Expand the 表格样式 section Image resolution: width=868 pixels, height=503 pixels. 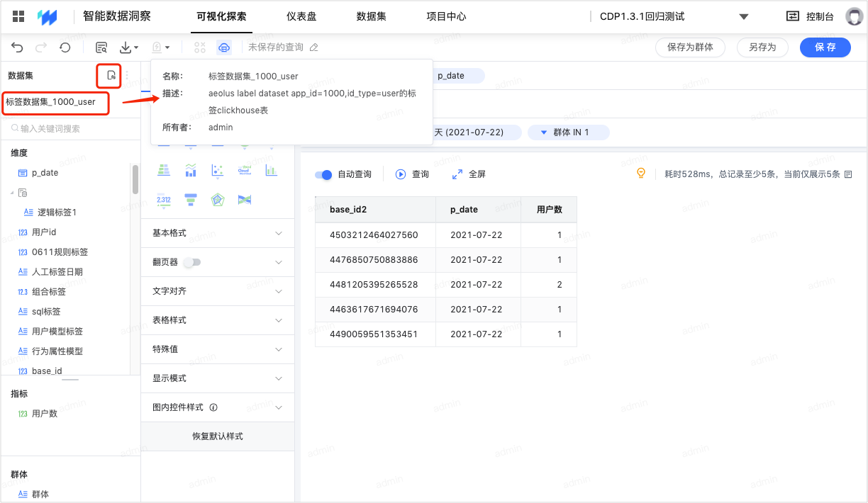[218, 320]
